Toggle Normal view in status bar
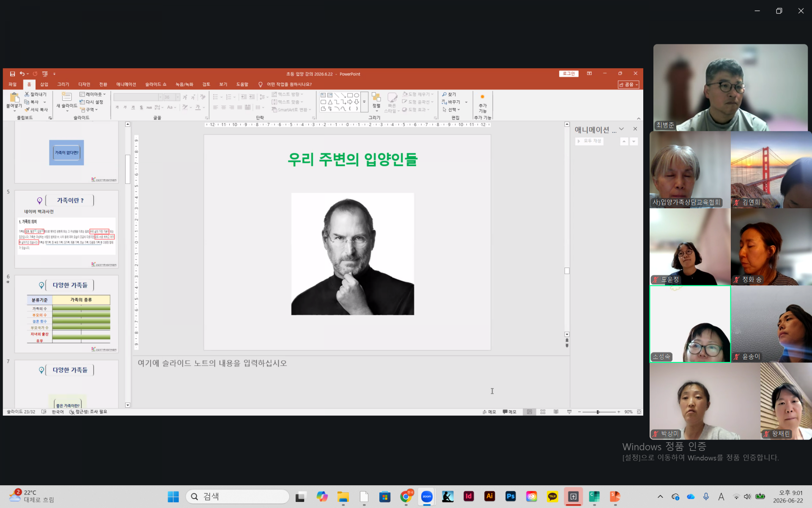The image size is (812, 508). coord(529,412)
